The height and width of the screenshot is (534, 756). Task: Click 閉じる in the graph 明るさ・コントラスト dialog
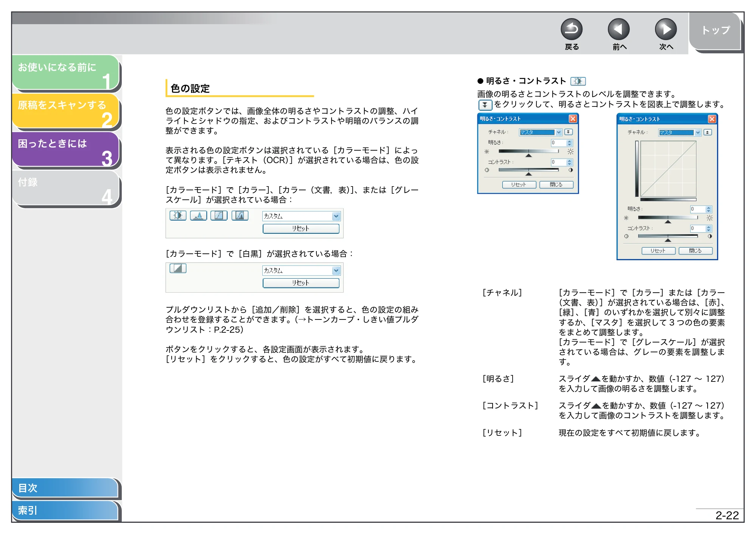(x=695, y=251)
